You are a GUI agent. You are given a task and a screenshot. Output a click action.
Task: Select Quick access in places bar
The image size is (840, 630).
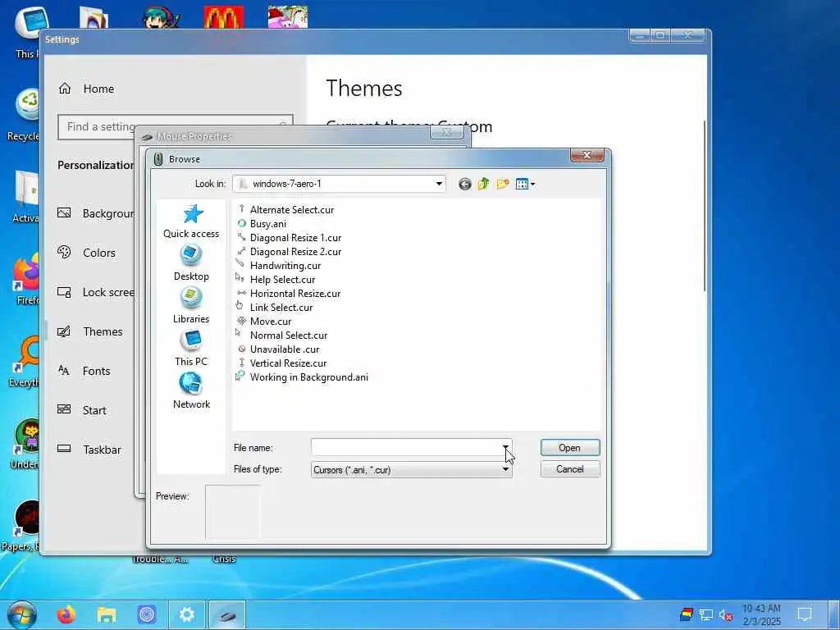point(191,221)
